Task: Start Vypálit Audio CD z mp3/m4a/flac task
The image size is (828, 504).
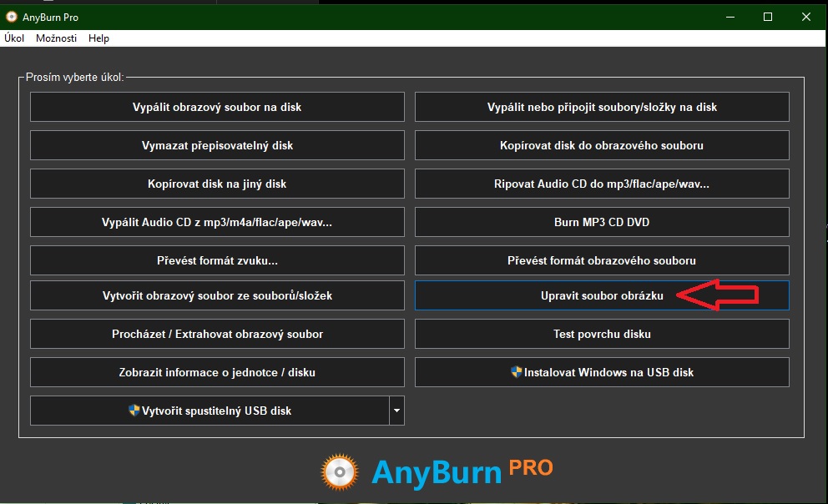Action: [x=217, y=222]
